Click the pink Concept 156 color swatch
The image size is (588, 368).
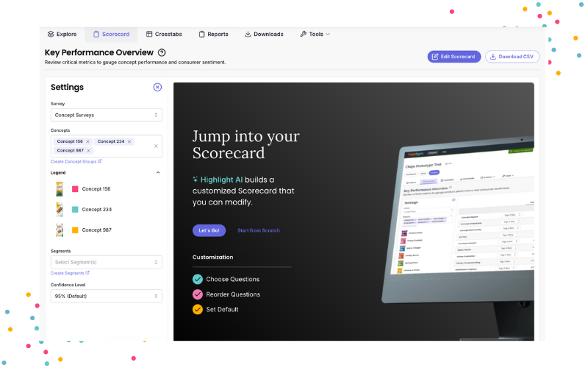tap(75, 189)
